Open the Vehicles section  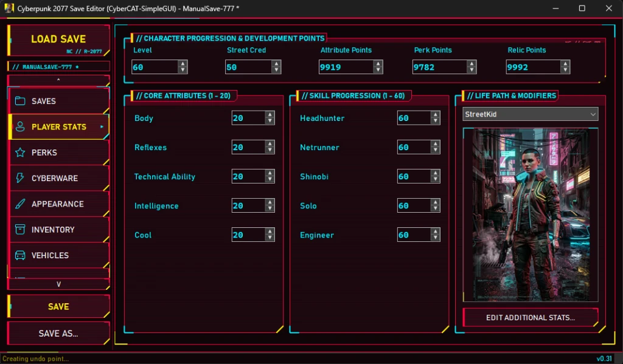click(59, 255)
